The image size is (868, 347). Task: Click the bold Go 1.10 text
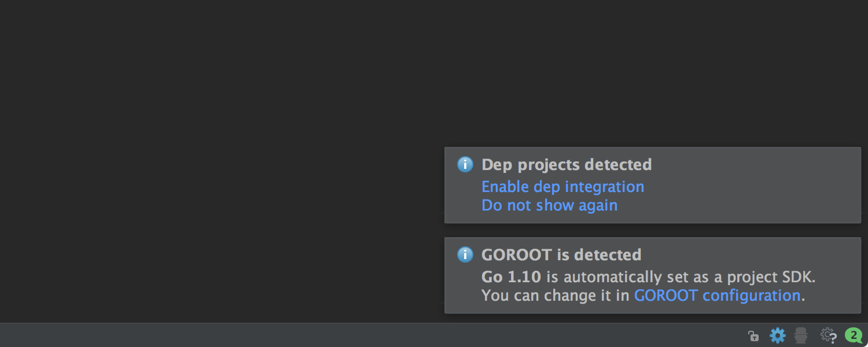(x=511, y=277)
